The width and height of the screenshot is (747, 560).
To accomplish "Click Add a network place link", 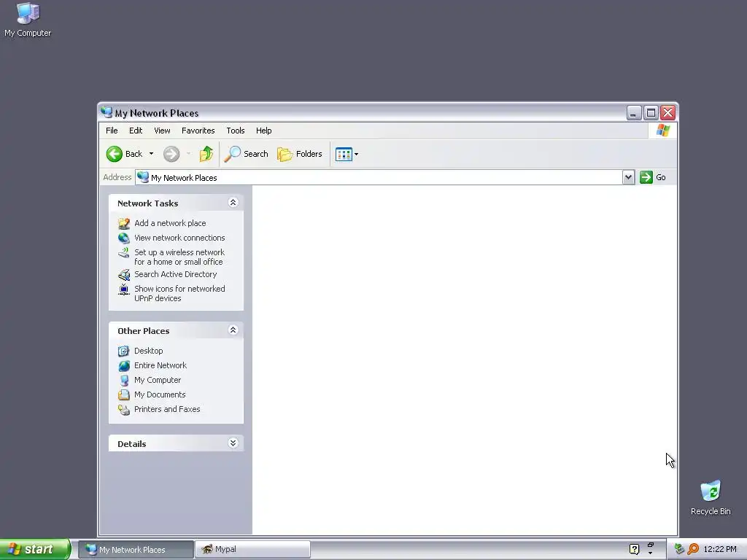I will point(170,223).
